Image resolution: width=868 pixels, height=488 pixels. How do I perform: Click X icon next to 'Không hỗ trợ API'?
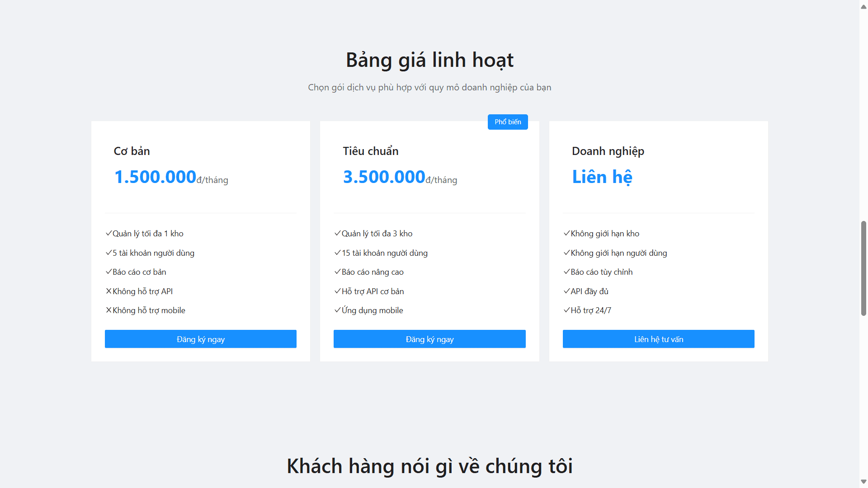[108, 291]
